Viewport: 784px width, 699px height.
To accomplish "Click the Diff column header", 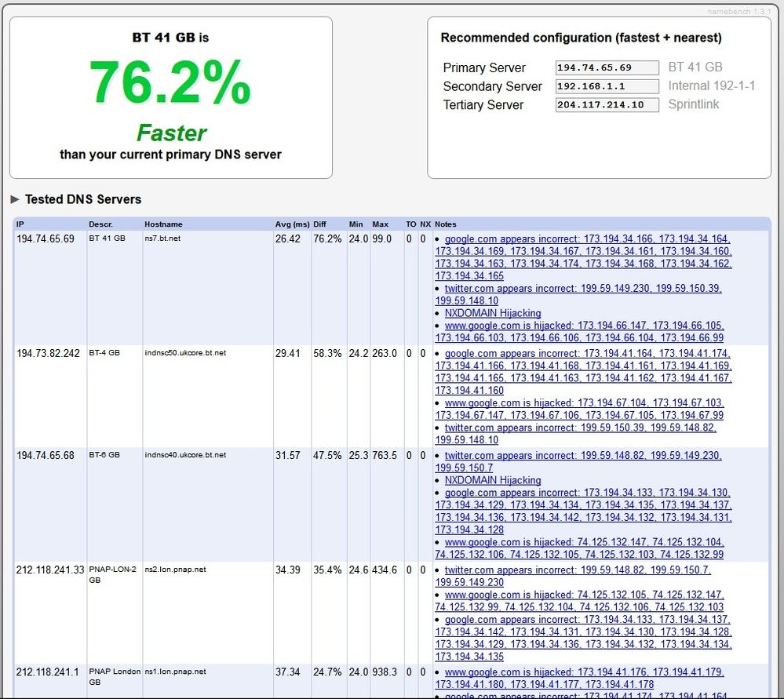I will click(x=319, y=224).
